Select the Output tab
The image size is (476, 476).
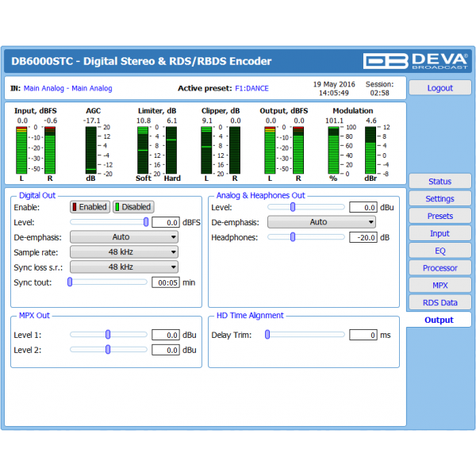click(x=439, y=320)
